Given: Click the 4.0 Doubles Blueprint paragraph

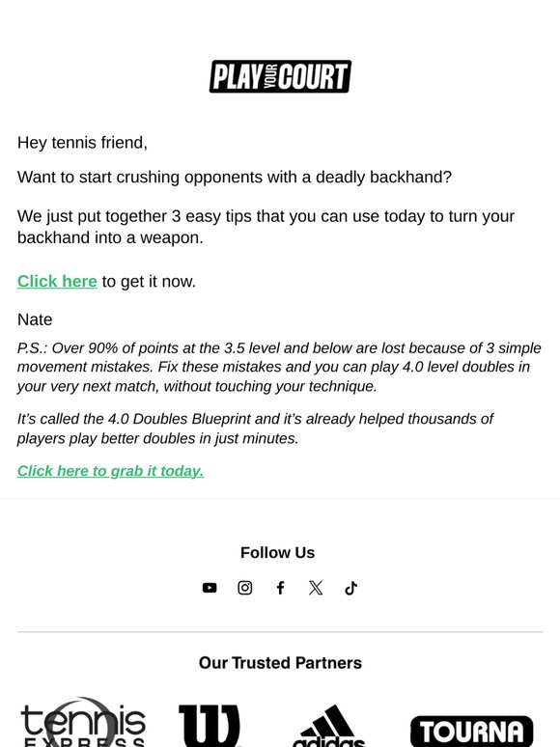Looking at the screenshot, I should point(256,429).
